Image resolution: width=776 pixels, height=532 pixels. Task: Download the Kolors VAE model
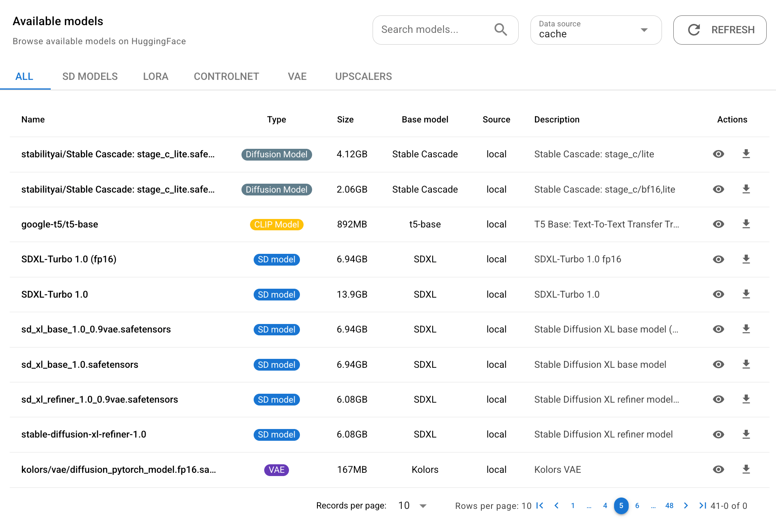747,470
